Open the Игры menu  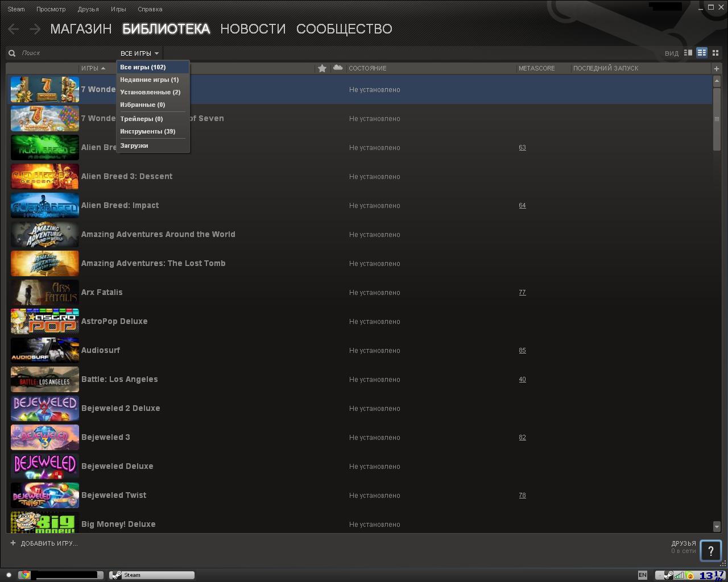[x=118, y=9]
